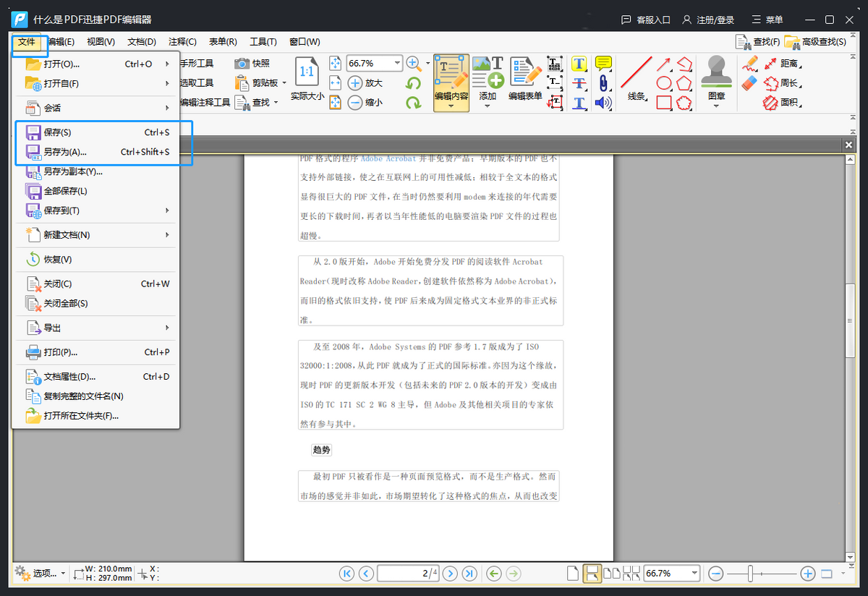Select the strikethrough text T icon
Viewport: 868px width, 596px height.
(579, 83)
